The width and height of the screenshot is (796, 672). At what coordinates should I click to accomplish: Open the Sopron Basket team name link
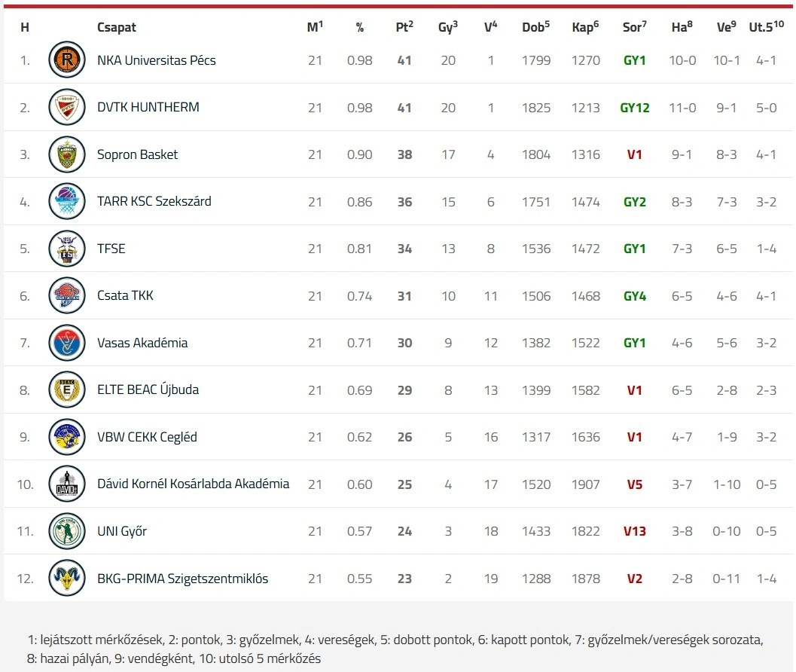137,154
